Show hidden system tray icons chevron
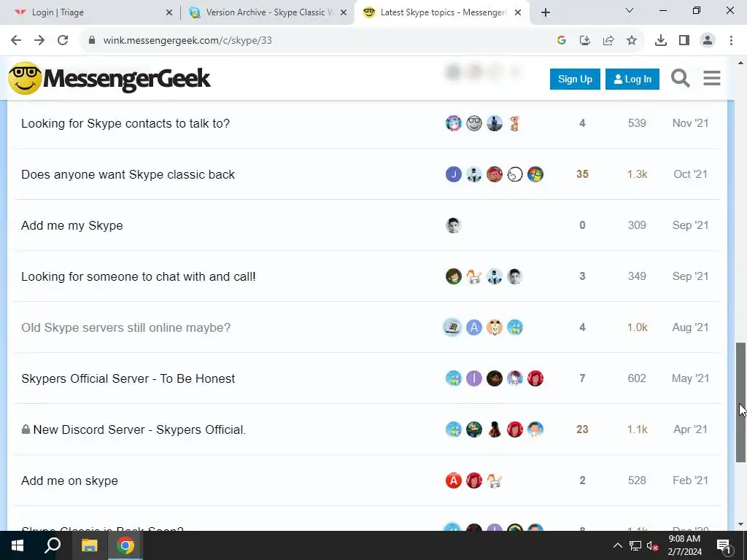Viewport: 747px width, 560px height. [x=617, y=545]
